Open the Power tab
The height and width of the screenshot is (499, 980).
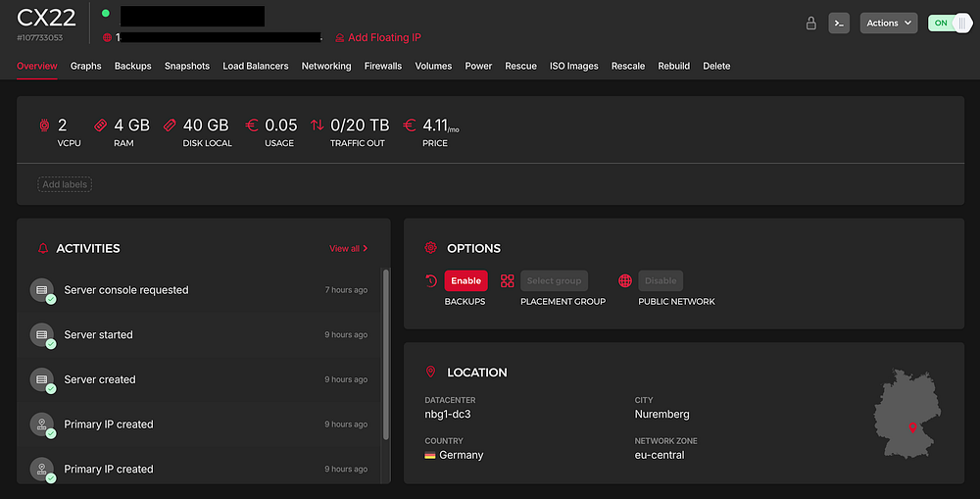tap(478, 66)
